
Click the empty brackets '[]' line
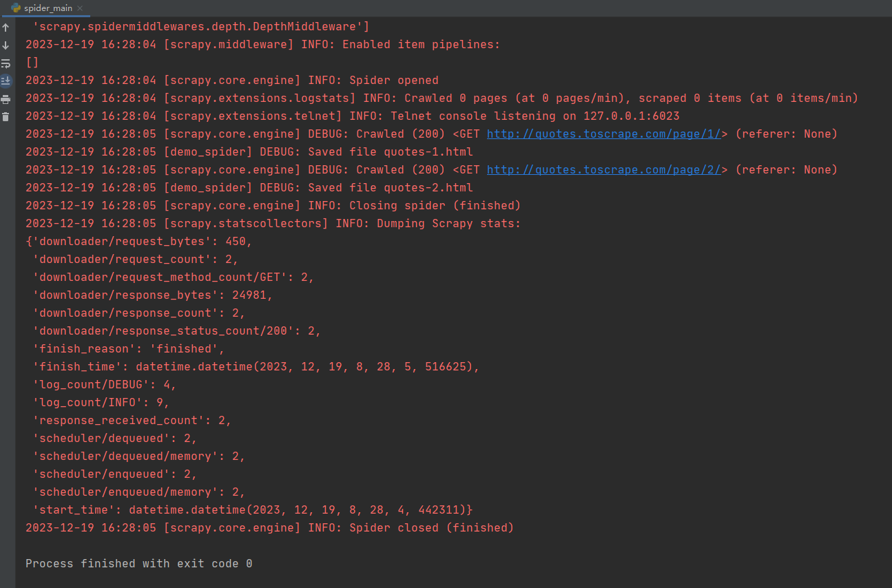click(32, 62)
